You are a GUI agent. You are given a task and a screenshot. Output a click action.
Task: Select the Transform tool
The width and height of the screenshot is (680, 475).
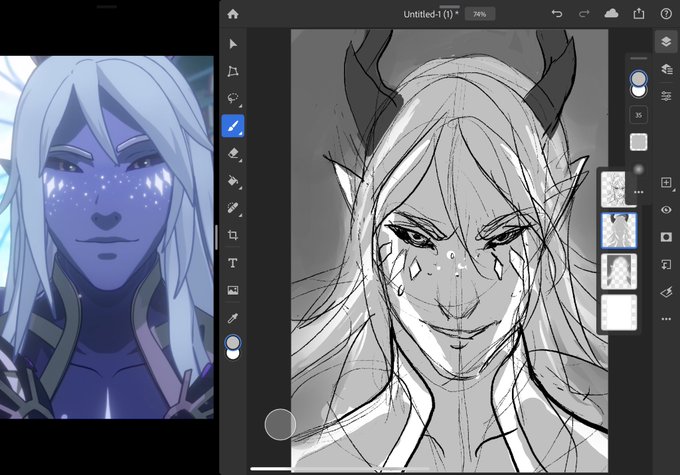pyautogui.click(x=233, y=71)
